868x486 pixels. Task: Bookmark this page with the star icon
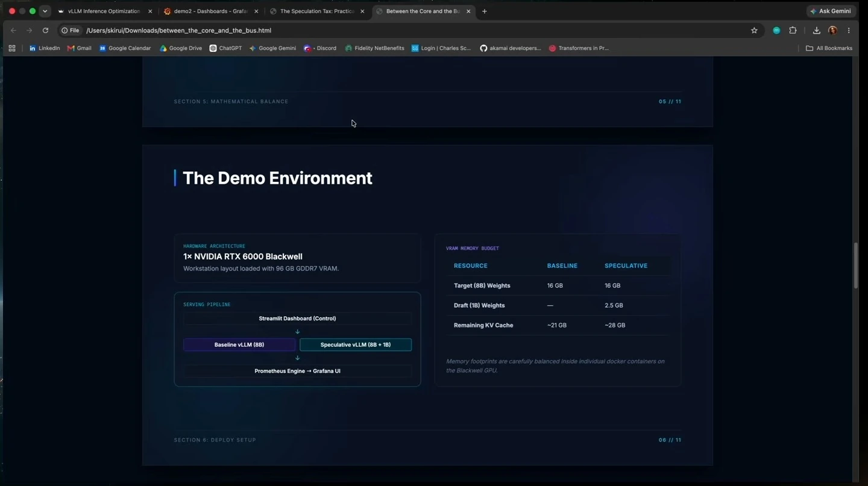754,30
